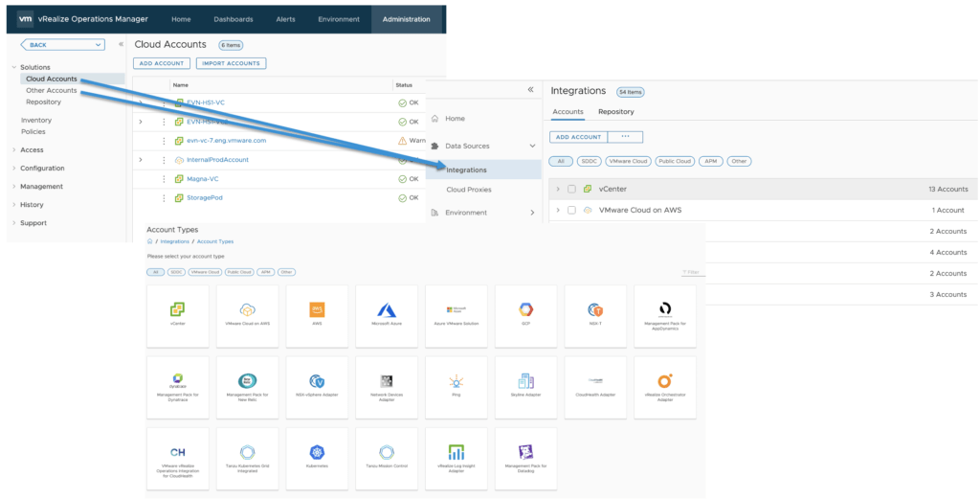Select the AWS account type icon
Image resolution: width=980 pixels, height=499 pixels.
click(317, 310)
